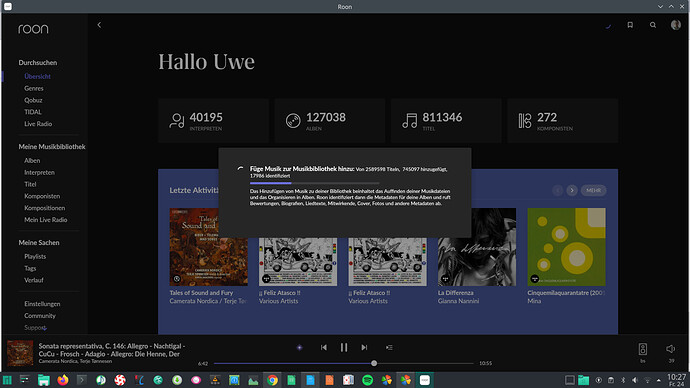Open Titel under Meine Musikbibliothek
690x388 pixels.
click(x=30, y=184)
